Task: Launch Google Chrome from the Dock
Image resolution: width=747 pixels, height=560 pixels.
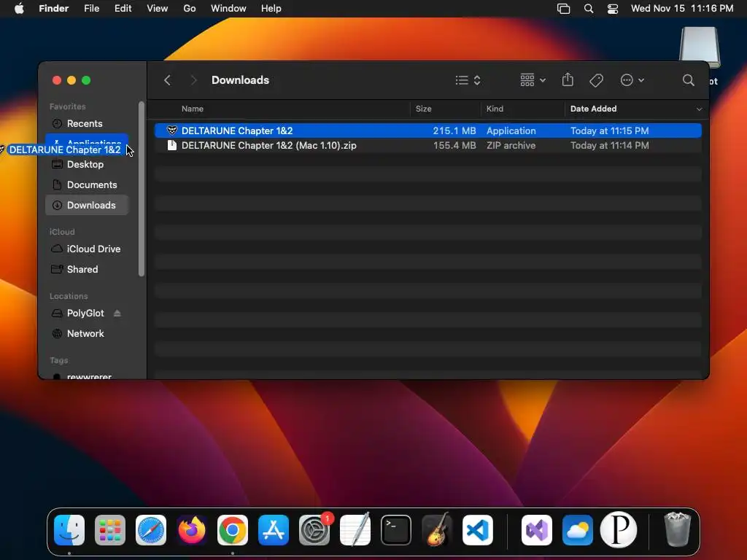Action: 233,530
